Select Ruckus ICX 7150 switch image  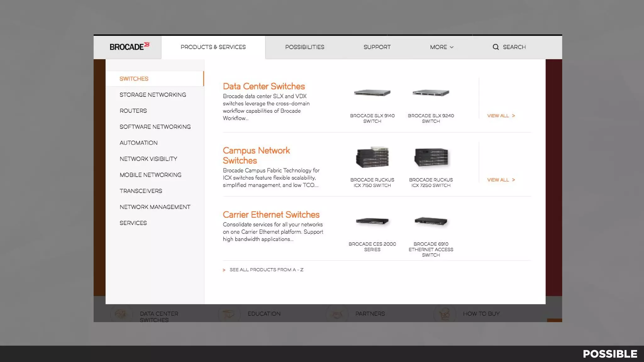372,157
